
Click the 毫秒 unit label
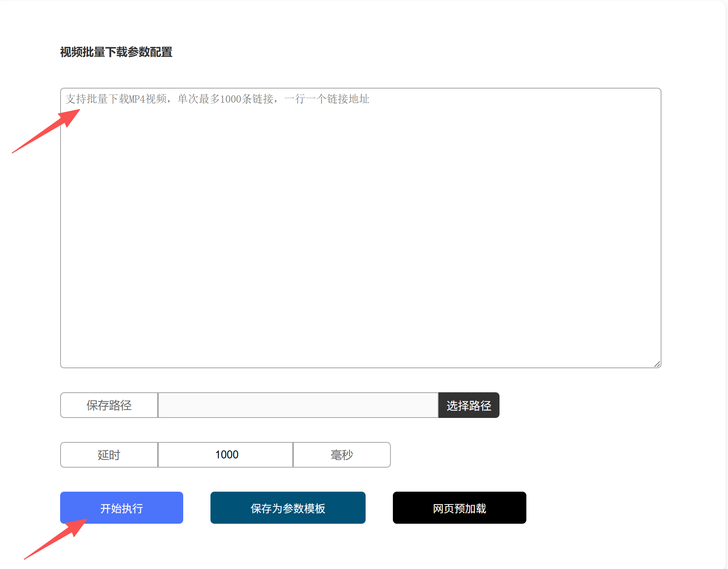pyautogui.click(x=342, y=455)
